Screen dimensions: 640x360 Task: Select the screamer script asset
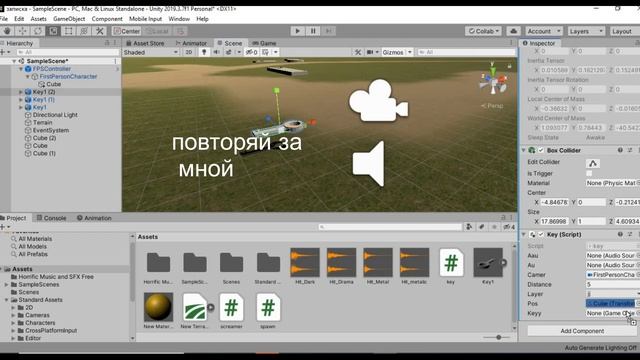click(231, 311)
